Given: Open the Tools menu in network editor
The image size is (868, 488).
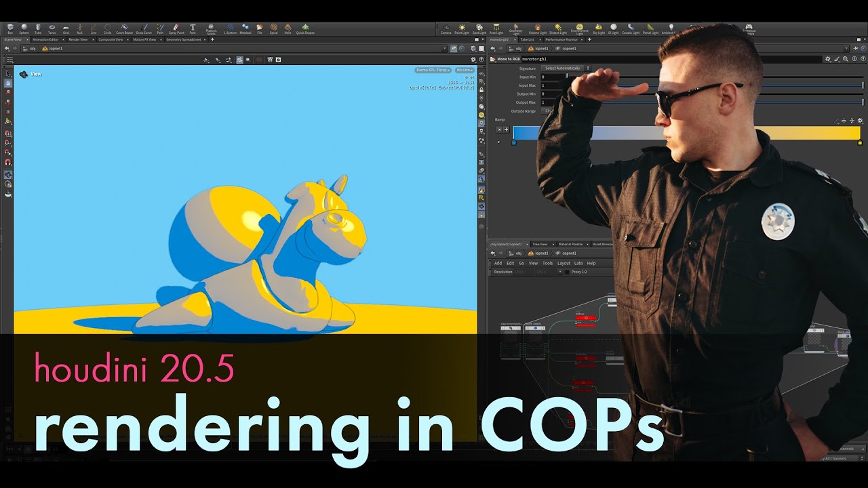Looking at the screenshot, I should [547, 263].
